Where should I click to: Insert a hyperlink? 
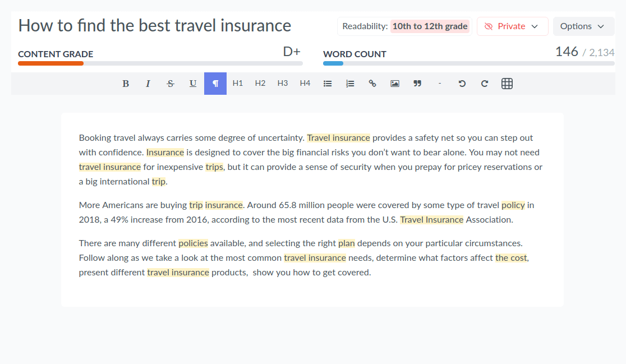372,83
